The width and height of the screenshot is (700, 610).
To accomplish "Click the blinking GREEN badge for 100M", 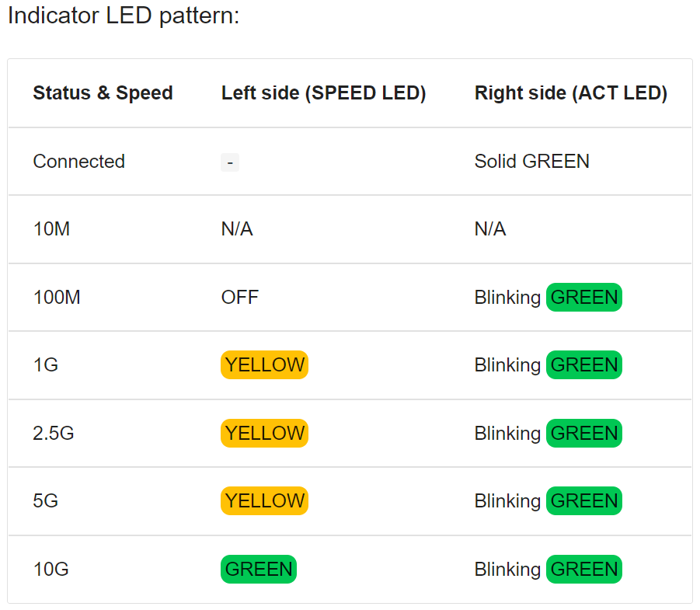I will [584, 297].
